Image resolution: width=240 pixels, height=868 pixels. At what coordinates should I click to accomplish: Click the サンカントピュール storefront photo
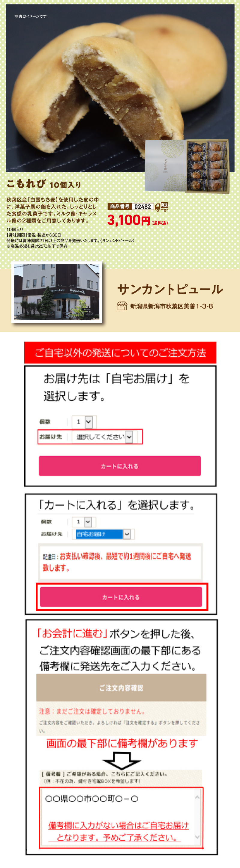coord(57,292)
